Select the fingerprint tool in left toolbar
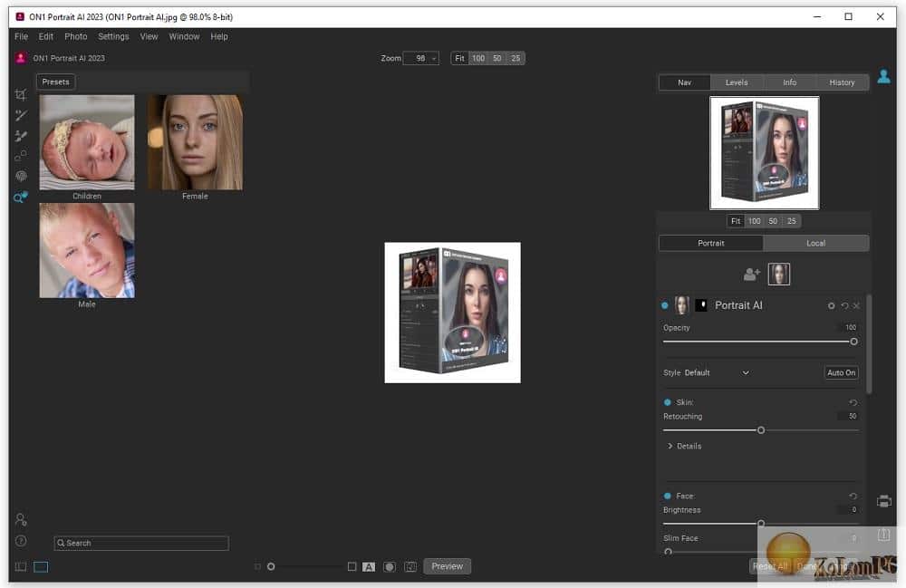This screenshot has height=588, width=906. click(21, 176)
